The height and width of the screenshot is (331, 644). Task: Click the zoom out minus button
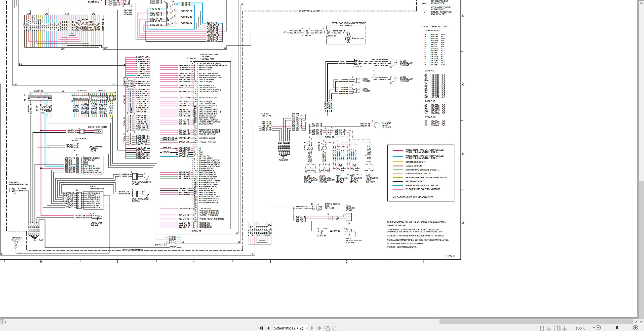click(x=598, y=328)
